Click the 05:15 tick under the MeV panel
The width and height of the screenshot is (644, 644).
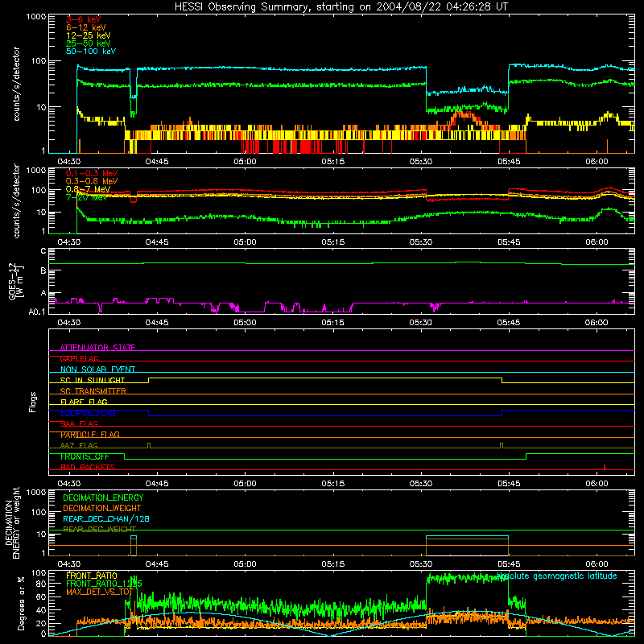(332, 242)
